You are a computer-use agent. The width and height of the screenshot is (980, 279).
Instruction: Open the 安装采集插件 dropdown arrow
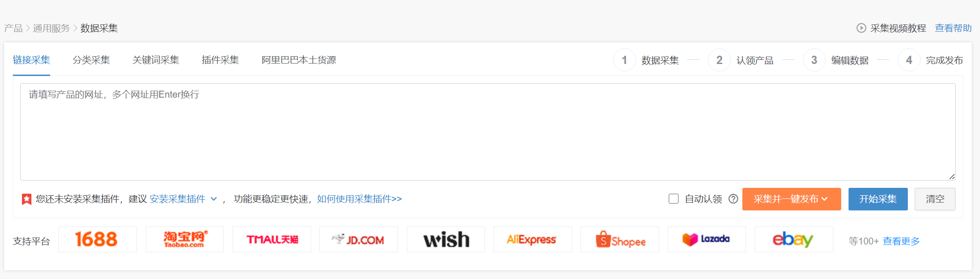(x=214, y=199)
